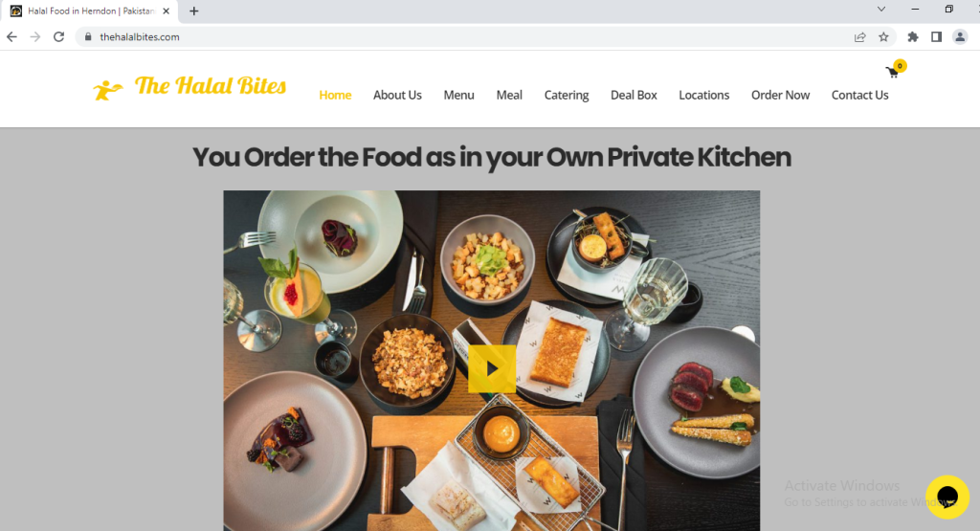
Task: Click the user profile avatar icon
Action: coord(960,37)
